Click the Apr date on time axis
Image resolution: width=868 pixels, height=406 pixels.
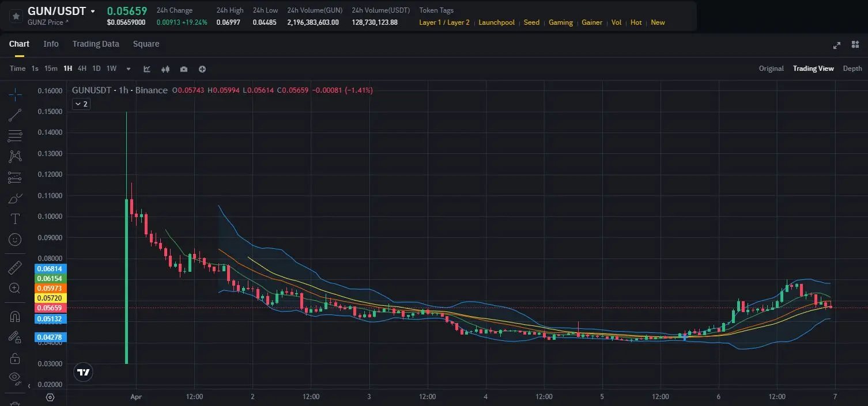136,397
